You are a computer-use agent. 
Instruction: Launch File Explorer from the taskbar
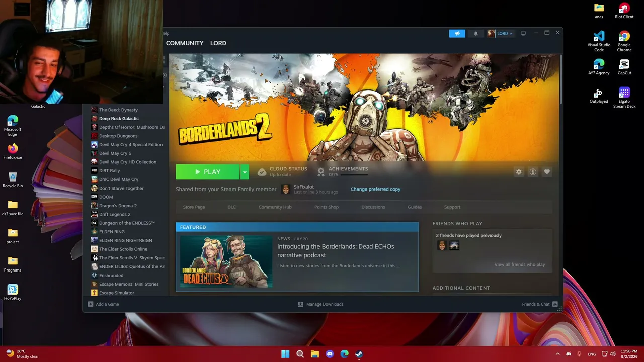pyautogui.click(x=314, y=354)
